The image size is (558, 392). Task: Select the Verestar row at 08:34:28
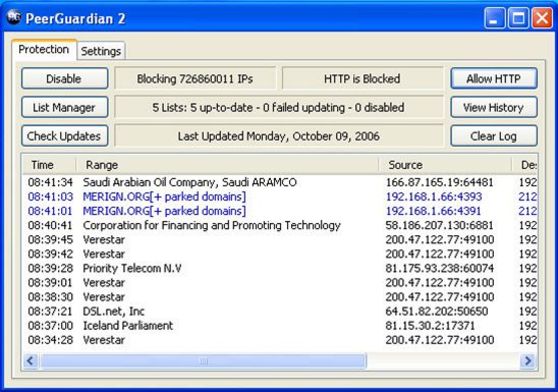(x=280, y=340)
